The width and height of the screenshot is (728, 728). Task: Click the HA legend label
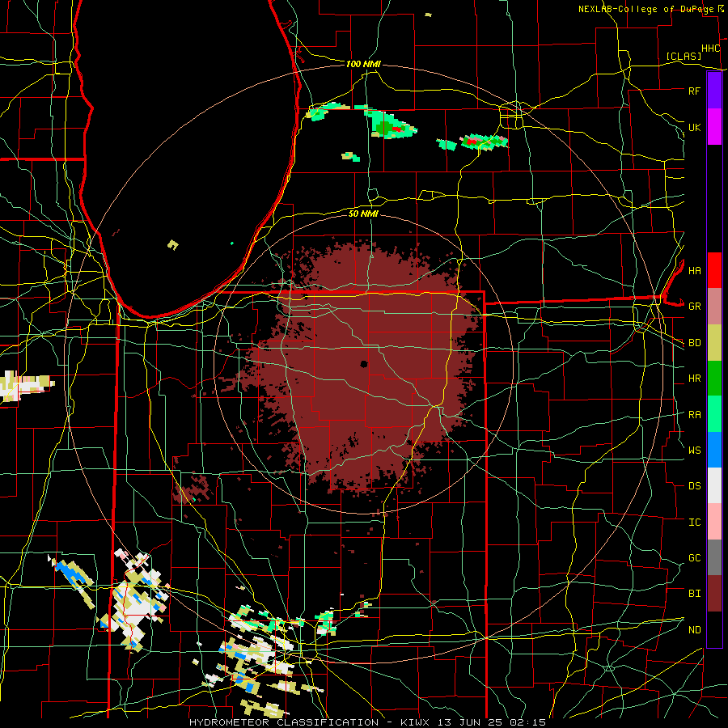tap(694, 270)
